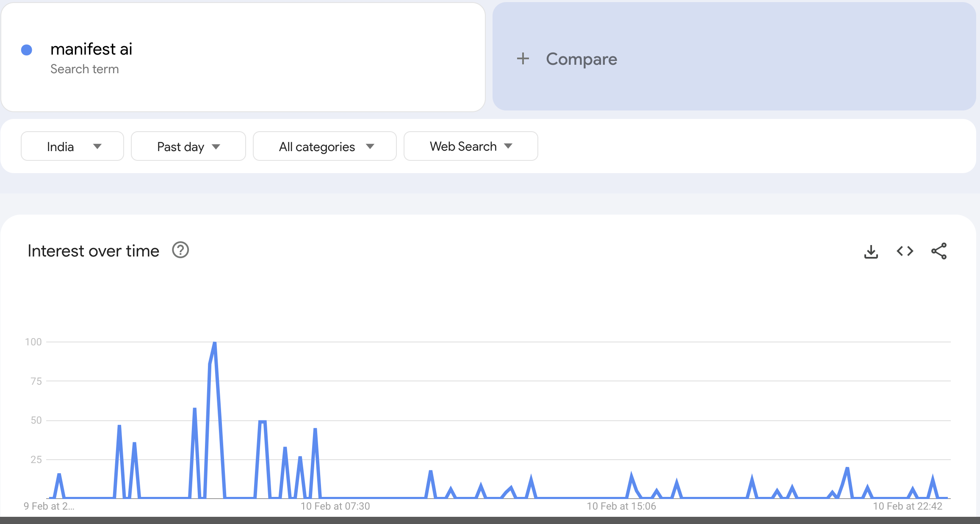Add a comparison term via Compare
Viewport: 980px width, 524px height.
click(734, 56)
